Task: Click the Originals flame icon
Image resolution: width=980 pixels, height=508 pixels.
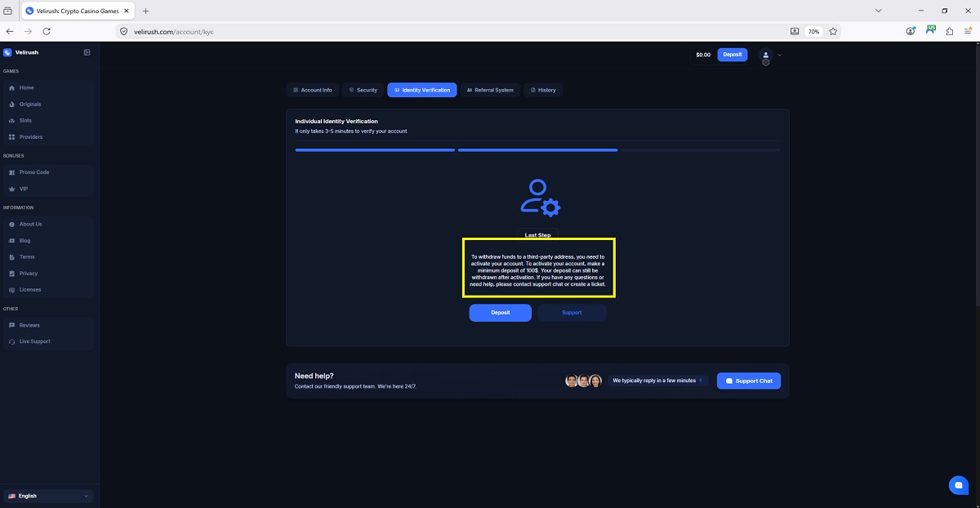Action: point(11,105)
